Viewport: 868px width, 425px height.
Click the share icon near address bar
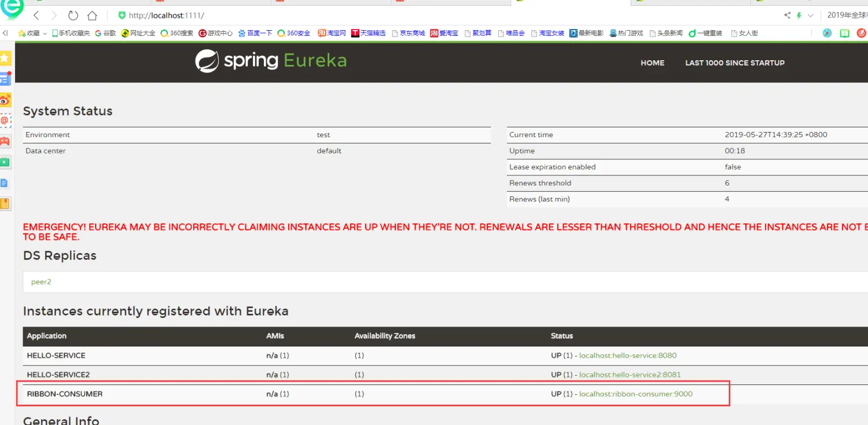[787, 16]
